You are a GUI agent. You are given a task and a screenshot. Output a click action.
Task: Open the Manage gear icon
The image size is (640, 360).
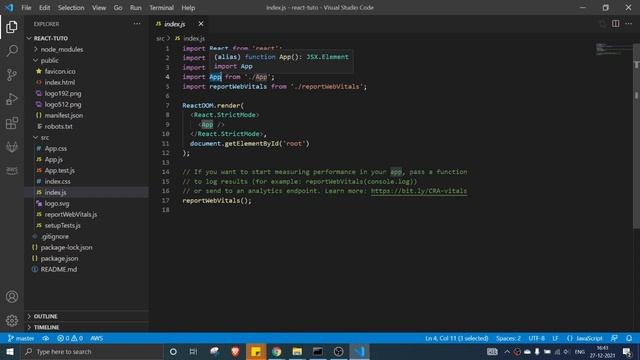tap(12, 320)
